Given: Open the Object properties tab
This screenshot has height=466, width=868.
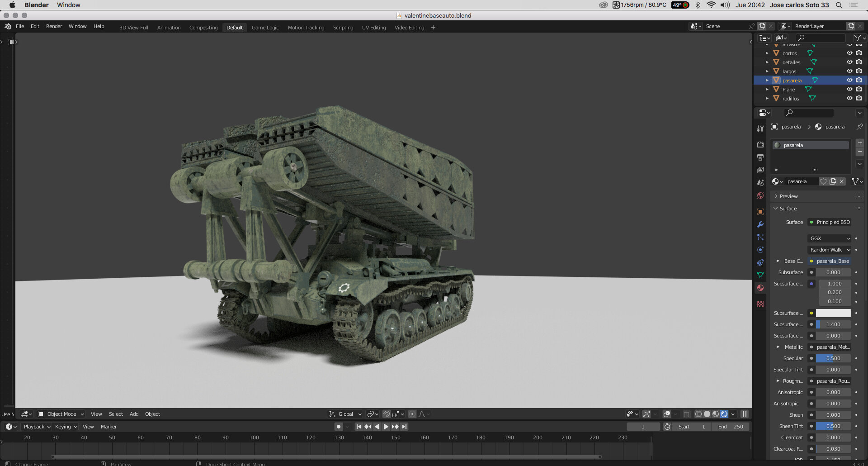Looking at the screenshot, I should point(760,212).
